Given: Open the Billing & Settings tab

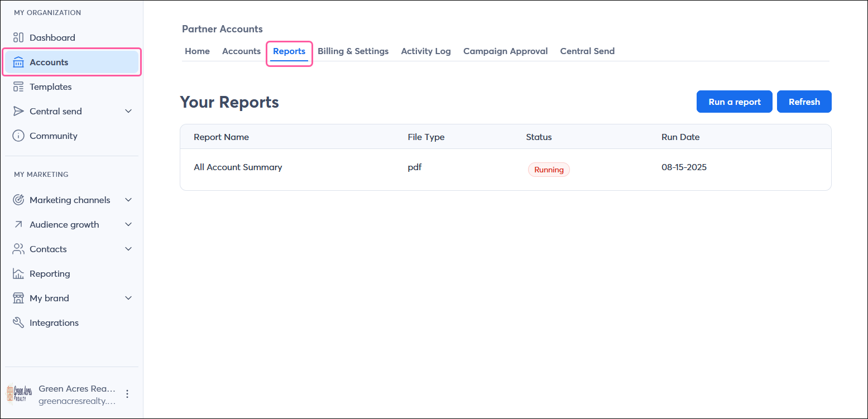Looking at the screenshot, I should 353,51.
